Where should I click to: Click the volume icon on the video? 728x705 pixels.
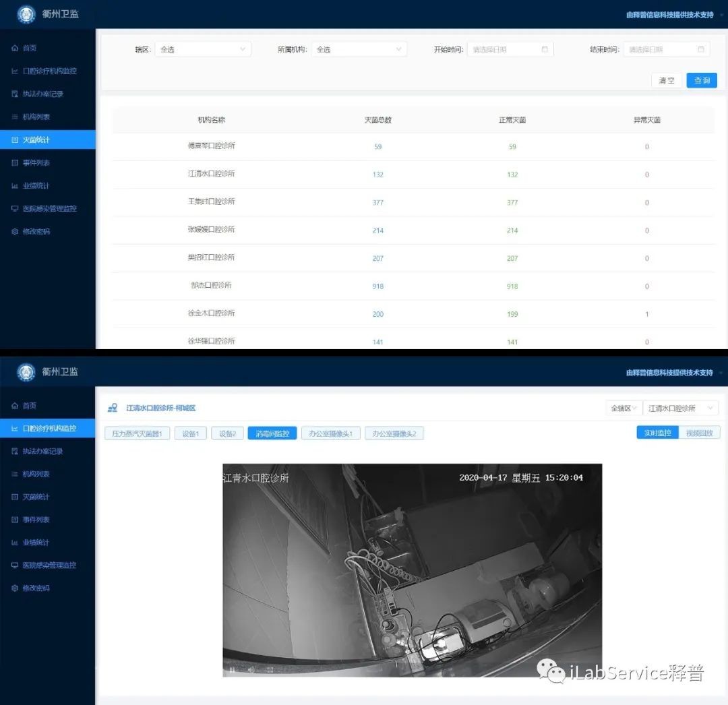[251, 669]
